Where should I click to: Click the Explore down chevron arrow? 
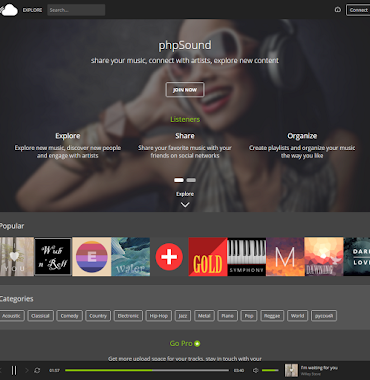(x=185, y=205)
